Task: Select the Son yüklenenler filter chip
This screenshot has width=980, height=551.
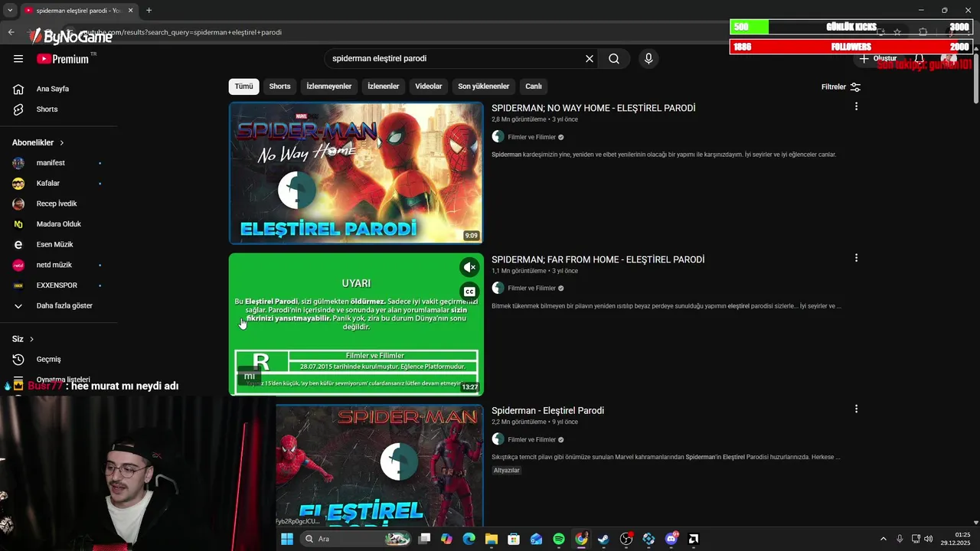Action: click(484, 86)
